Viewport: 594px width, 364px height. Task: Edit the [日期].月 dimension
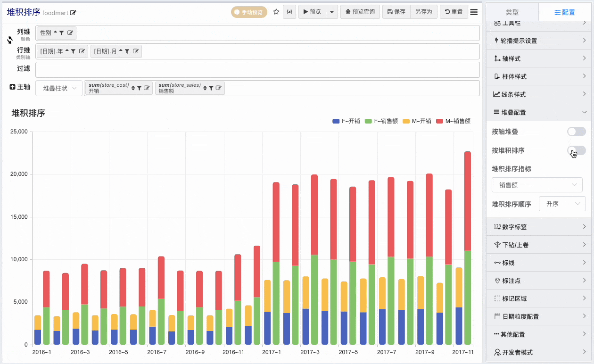(136, 51)
